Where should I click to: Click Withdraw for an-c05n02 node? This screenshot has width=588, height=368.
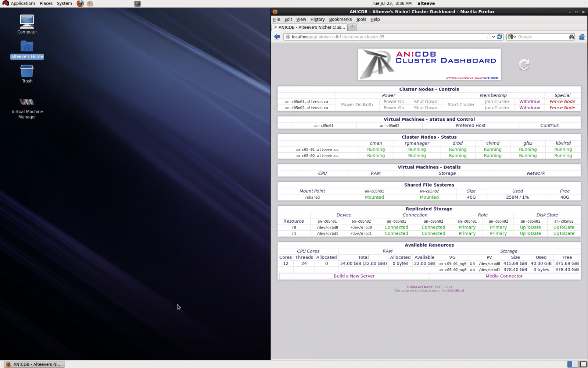point(529,108)
